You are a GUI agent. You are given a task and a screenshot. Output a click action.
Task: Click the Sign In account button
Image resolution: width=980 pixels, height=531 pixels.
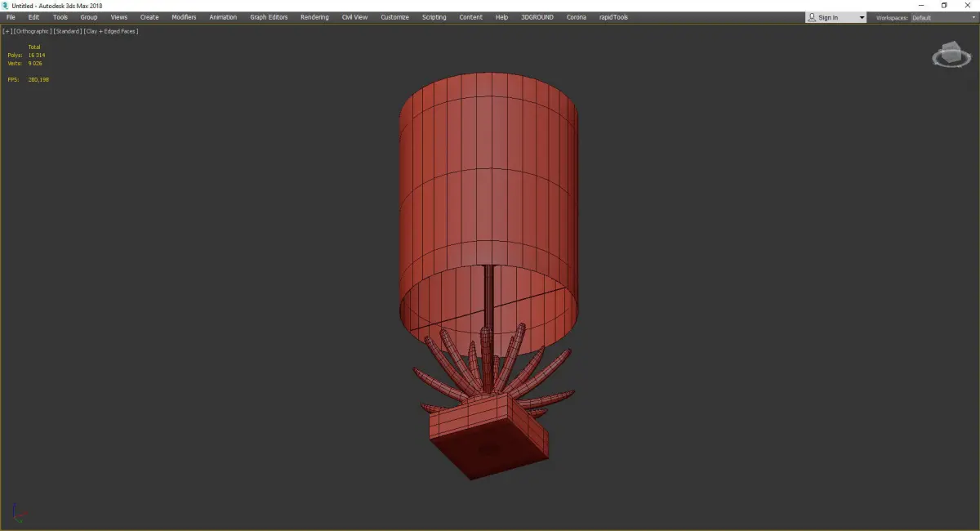tap(835, 17)
